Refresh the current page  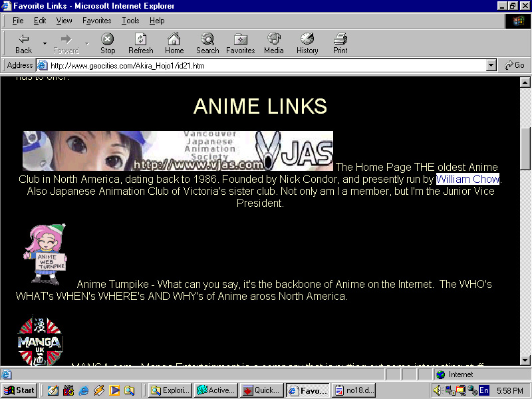pos(141,43)
